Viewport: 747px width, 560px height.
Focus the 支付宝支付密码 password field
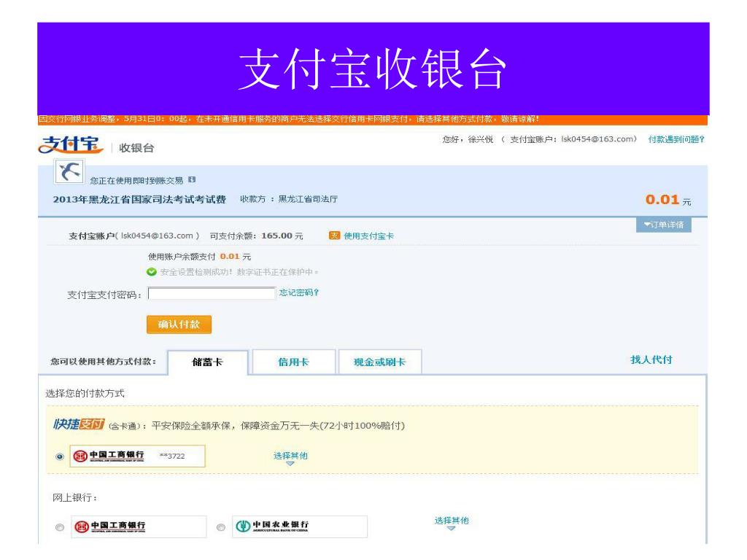click(212, 293)
